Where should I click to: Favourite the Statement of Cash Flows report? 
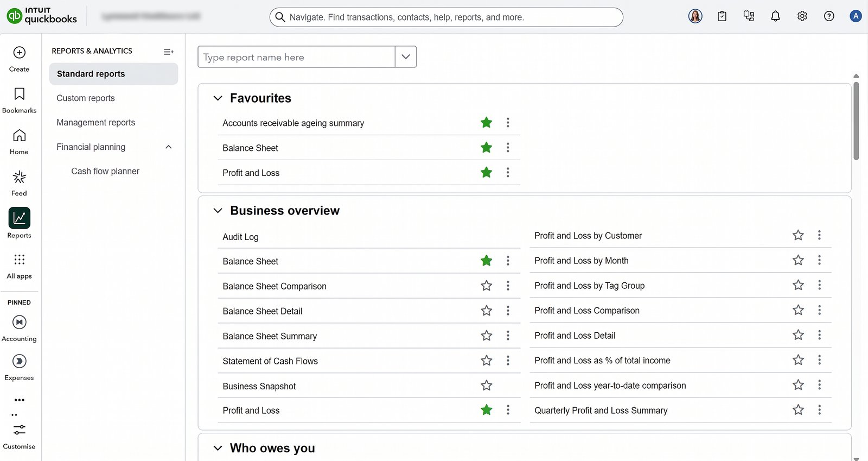(487, 361)
